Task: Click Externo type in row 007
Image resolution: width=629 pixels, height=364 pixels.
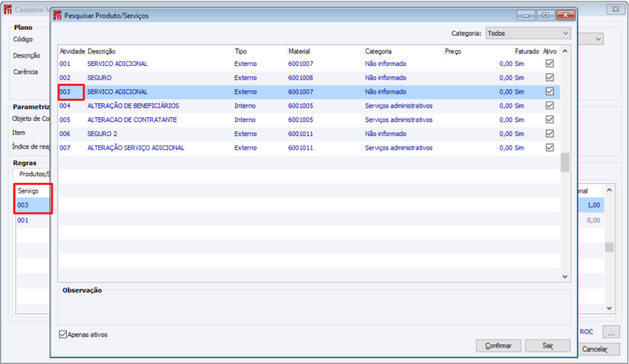Action: [245, 148]
